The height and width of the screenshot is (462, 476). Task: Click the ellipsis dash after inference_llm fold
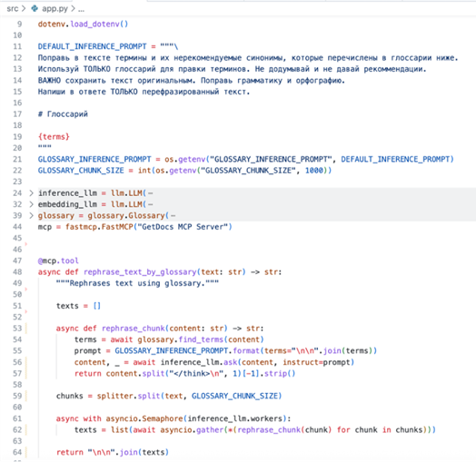pos(151,193)
